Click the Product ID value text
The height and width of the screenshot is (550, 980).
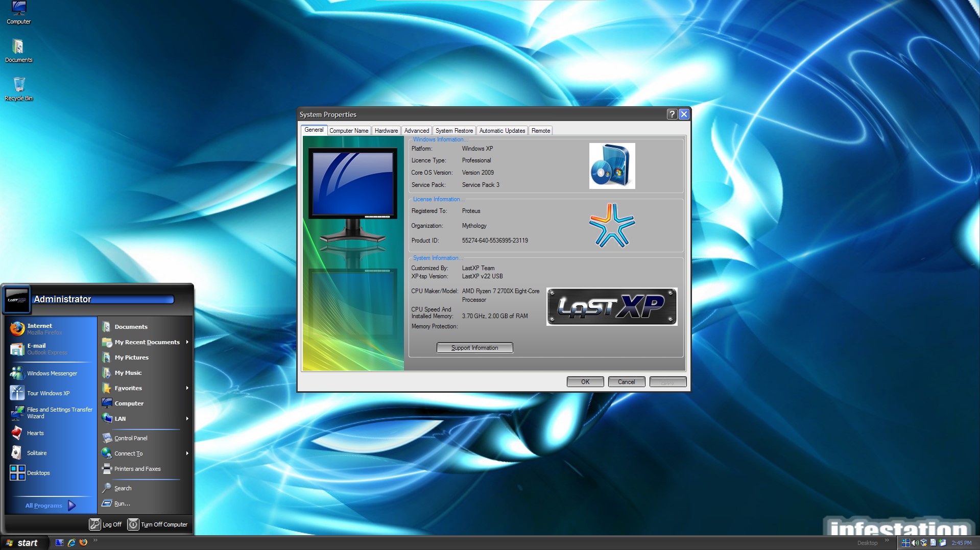point(495,241)
